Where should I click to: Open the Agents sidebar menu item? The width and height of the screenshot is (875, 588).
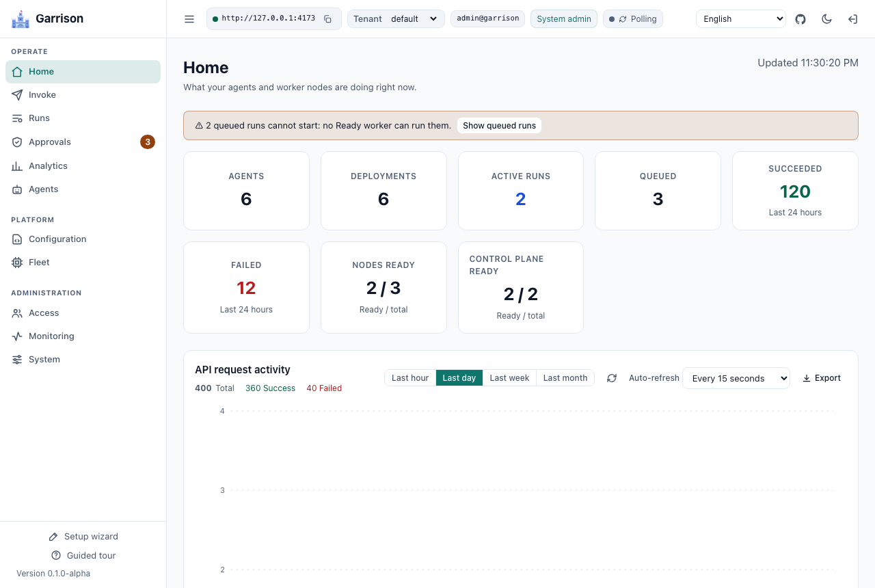pyautogui.click(x=83, y=189)
